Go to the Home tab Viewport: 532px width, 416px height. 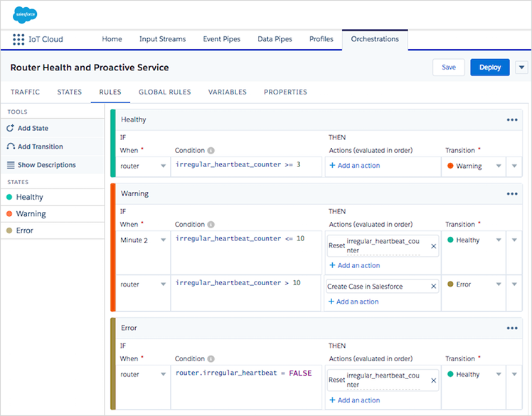coord(112,39)
